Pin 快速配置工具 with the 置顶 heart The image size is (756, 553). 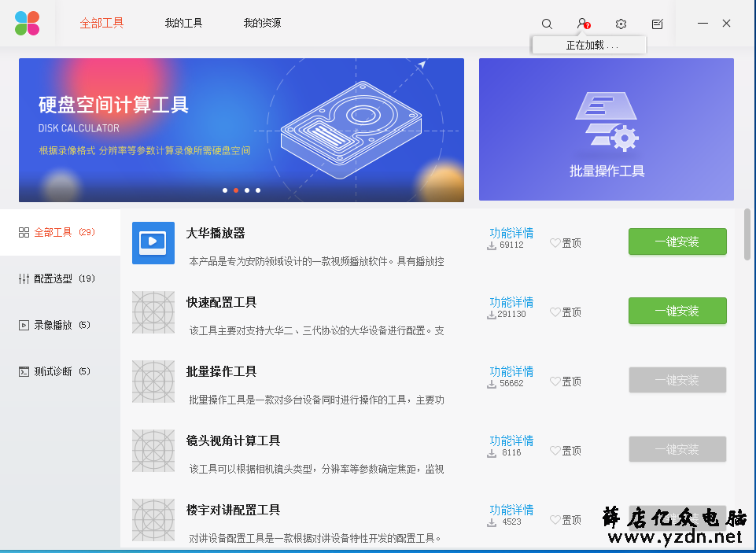[566, 312]
